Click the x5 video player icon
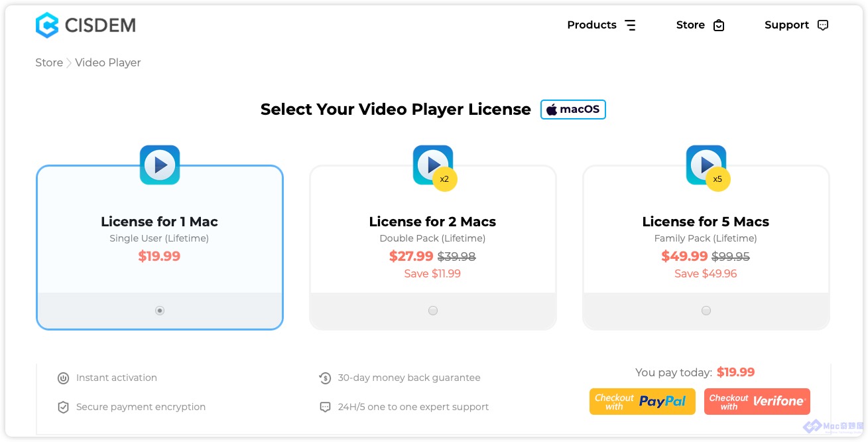The image size is (868, 442). (708, 167)
